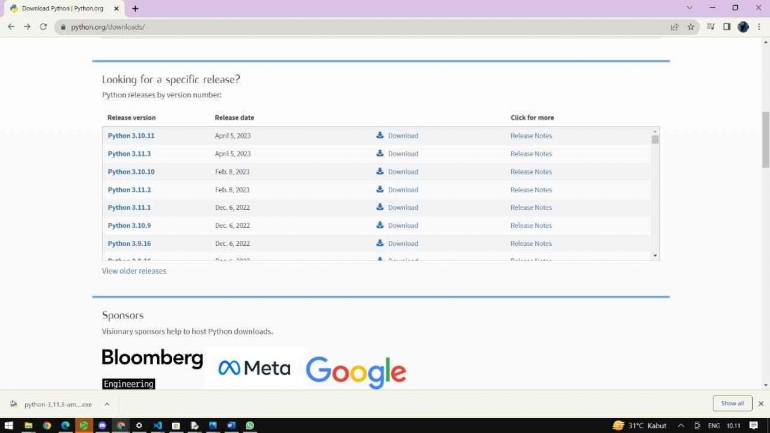
Task: Click the release list scroll-down arrow
Action: [655, 256]
